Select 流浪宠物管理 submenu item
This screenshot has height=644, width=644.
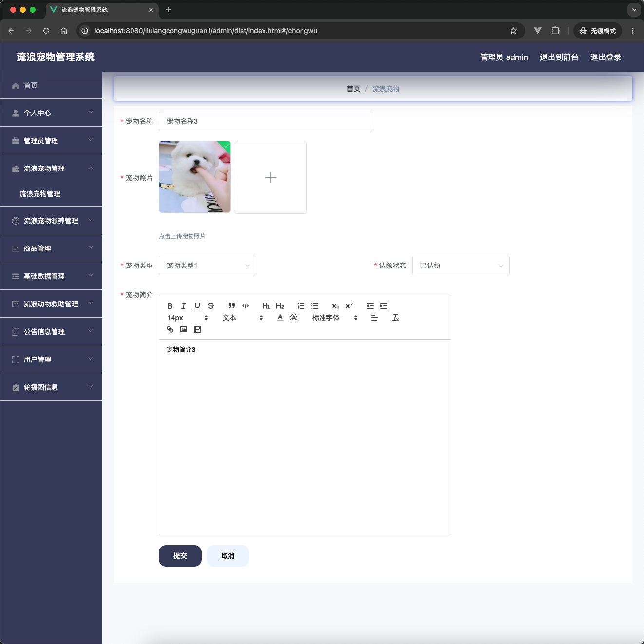point(51,194)
